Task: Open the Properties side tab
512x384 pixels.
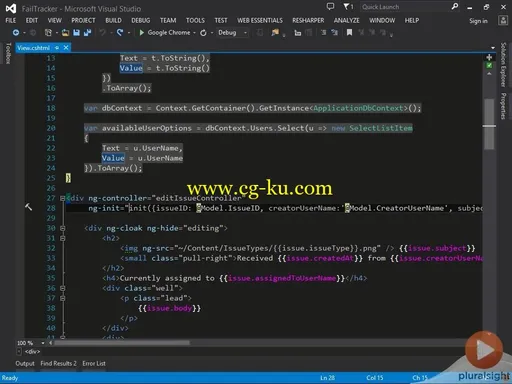Action: tap(503, 106)
